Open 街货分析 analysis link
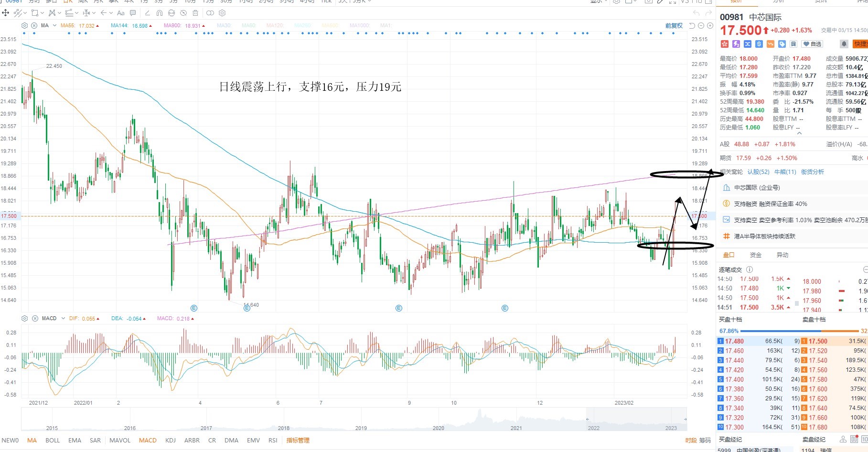Screen dimensions: 868x452 [813, 172]
